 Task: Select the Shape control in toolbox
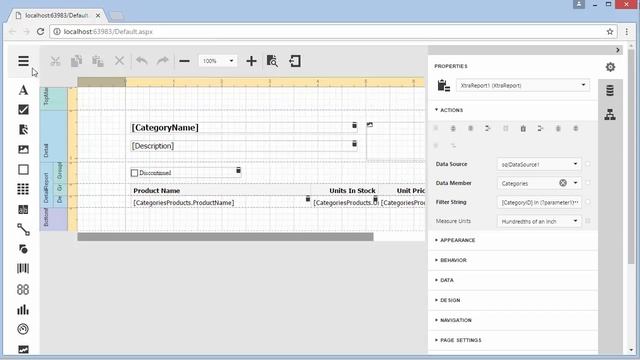coord(23,249)
